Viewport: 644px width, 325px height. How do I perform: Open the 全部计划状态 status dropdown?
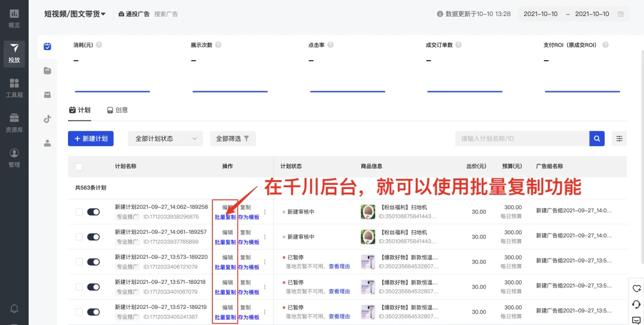click(x=166, y=138)
